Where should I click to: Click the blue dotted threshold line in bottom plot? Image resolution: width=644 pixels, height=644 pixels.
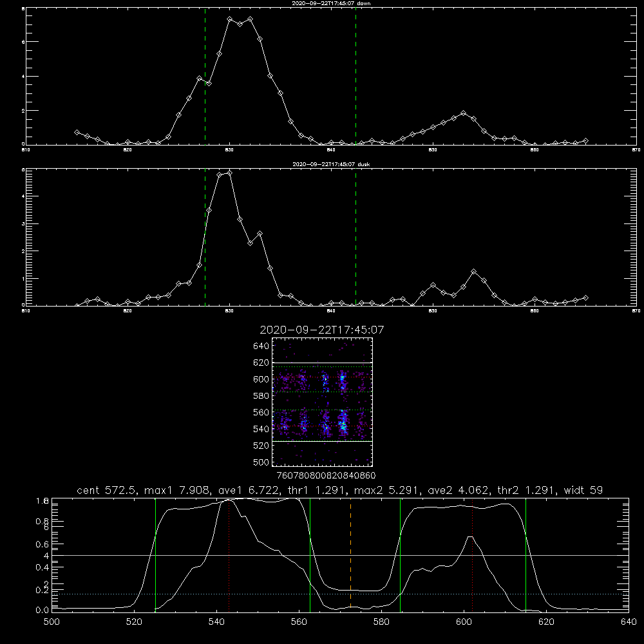point(340,594)
